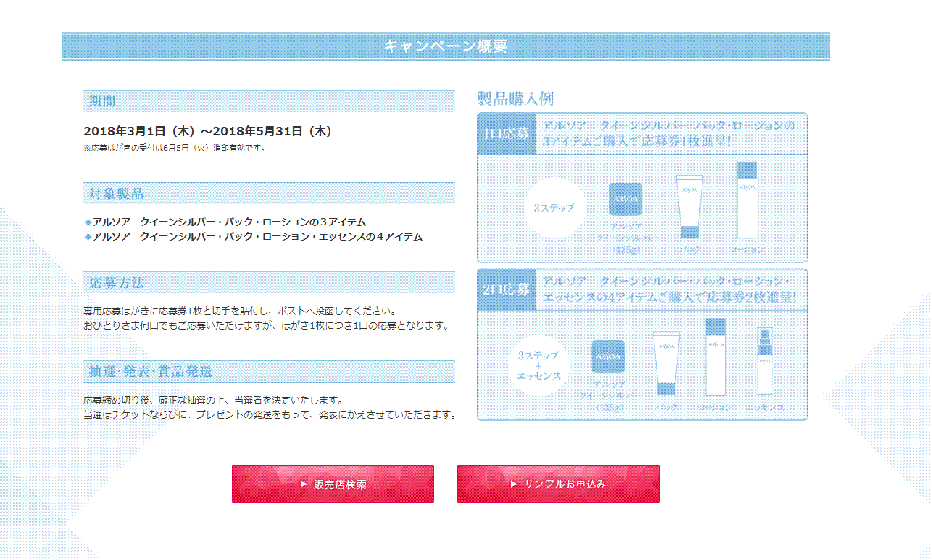
Task: Click the Queen Silver soap icon in 1口応募
Action: 625,199
